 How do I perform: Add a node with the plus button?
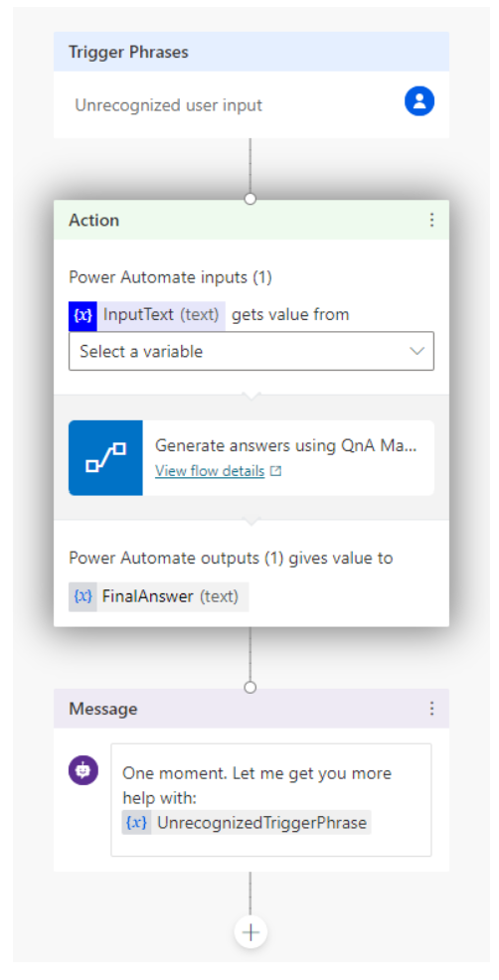[x=250, y=932]
